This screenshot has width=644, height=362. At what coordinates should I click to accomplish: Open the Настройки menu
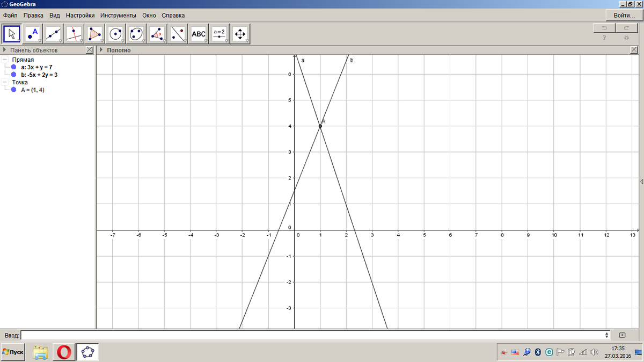[x=80, y=16]
